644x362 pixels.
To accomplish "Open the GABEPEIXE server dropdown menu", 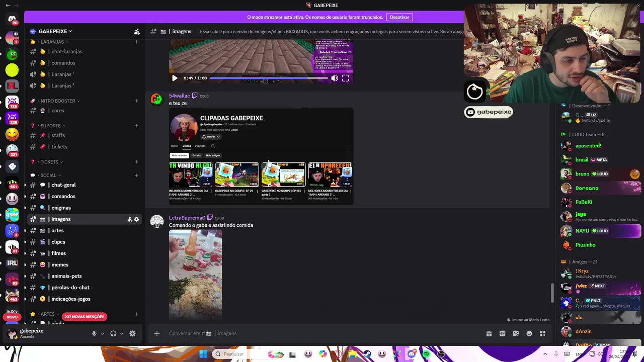I will coord(55,31).
